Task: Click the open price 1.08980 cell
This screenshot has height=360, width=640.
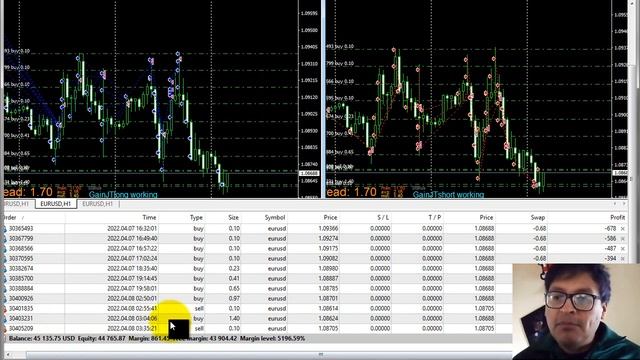Action: point(328,269)
